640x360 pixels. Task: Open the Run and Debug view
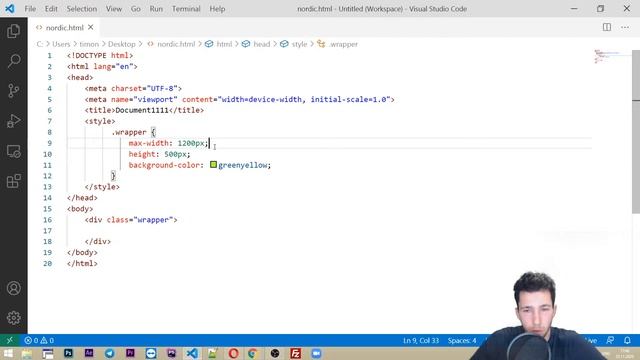point(13,121)
